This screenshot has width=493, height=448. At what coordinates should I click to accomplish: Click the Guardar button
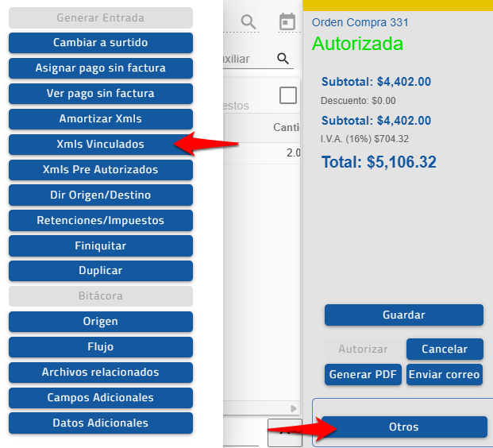click(x=404, y=315)
